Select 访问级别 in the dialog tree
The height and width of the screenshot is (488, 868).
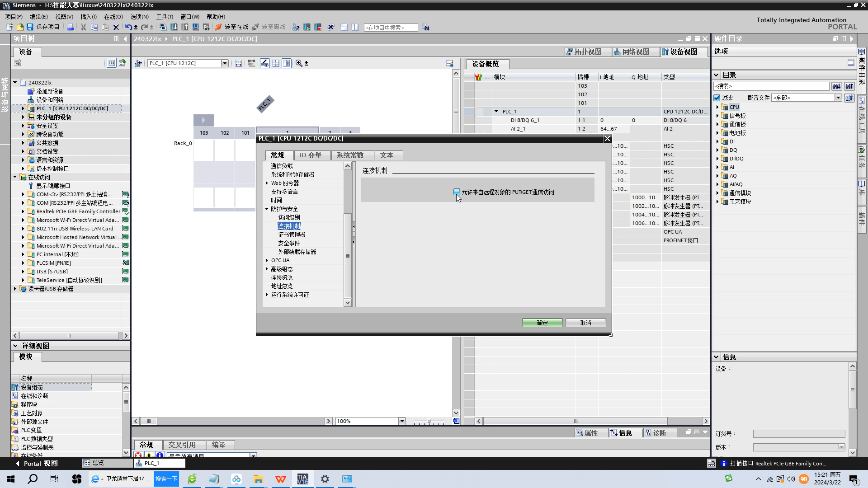point(289,217)
